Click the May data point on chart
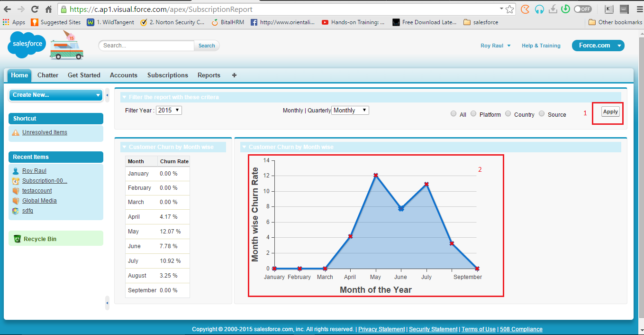Viewport: 644px width, 335px height. click(x=375, y=176)
